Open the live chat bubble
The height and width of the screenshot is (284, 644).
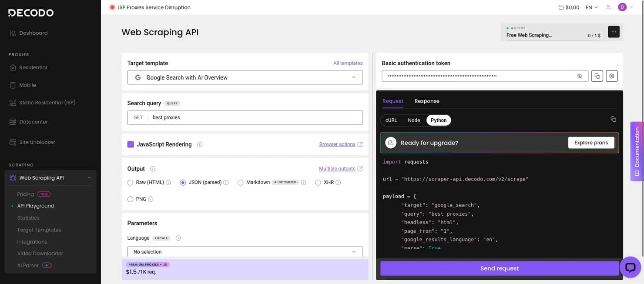click(630, 267)
